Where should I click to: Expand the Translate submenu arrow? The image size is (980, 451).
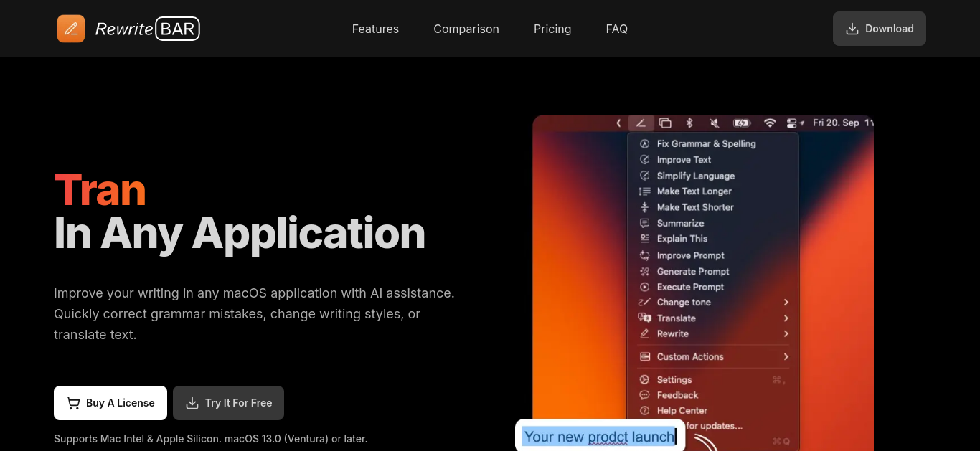click(x=786, y=318)
